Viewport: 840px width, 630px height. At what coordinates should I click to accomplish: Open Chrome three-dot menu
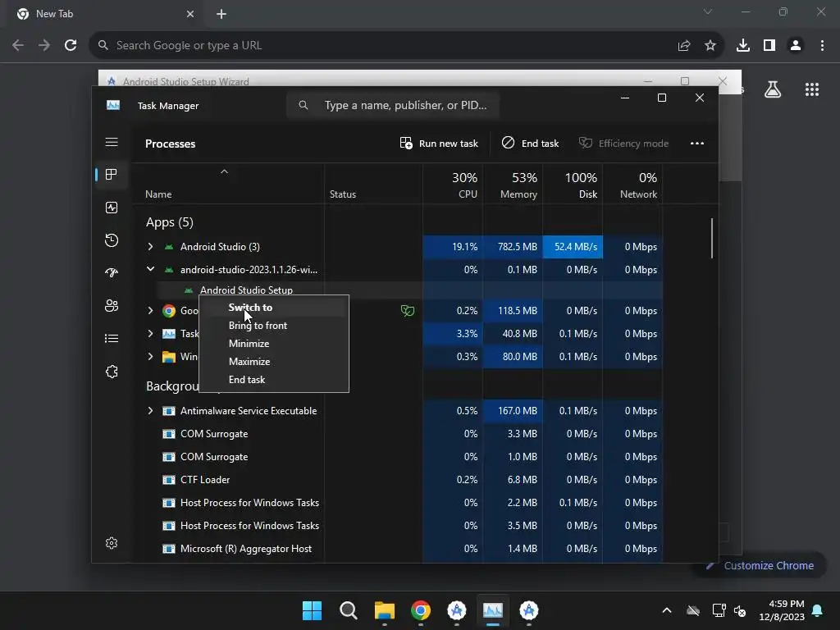coord(822,46)
